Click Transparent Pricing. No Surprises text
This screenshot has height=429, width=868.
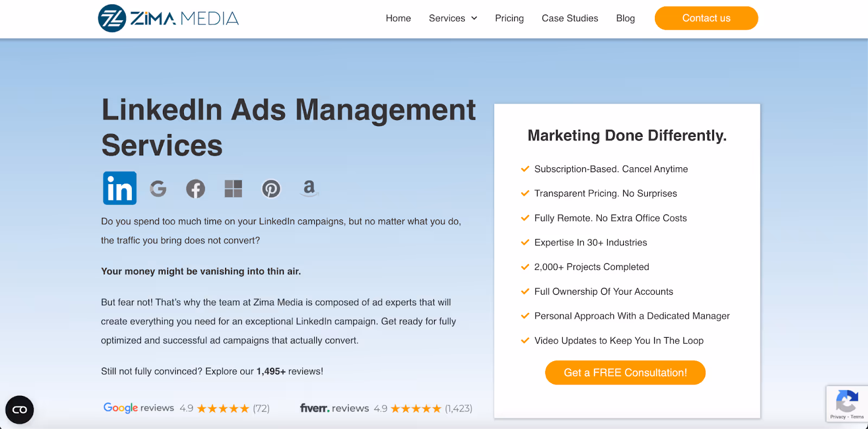click(605, 193)
